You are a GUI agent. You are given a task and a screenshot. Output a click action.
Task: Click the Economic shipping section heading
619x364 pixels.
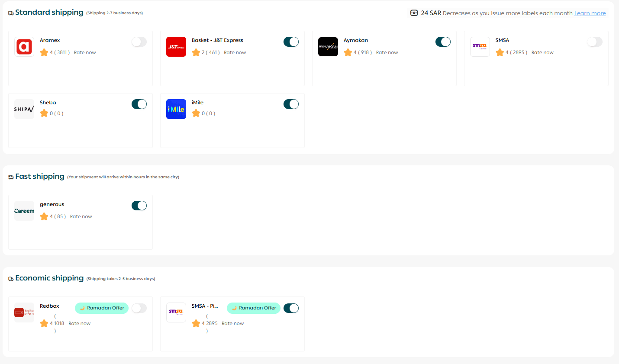pyautogui.click(x=49, y=278)
